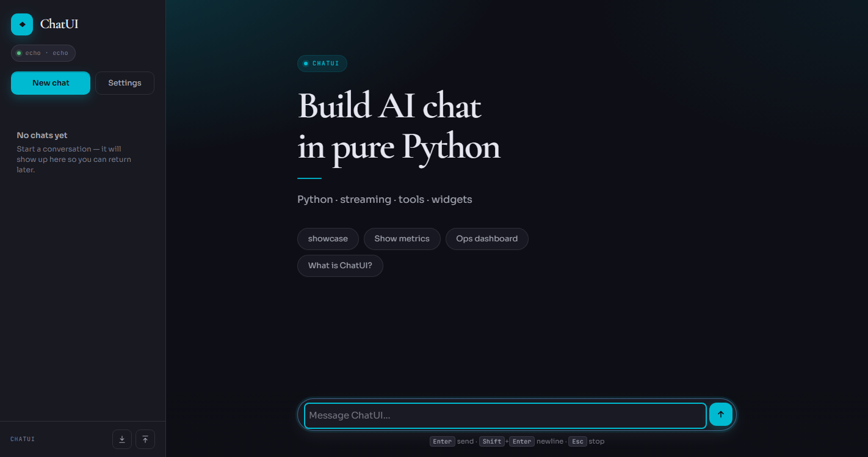Send message with the arrow button

721,414
